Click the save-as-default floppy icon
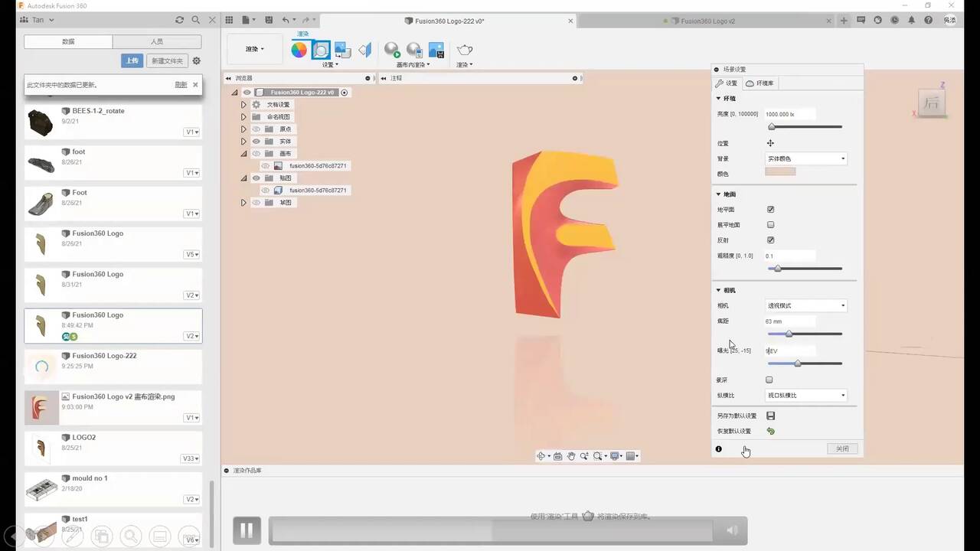 tap(770, 416)
